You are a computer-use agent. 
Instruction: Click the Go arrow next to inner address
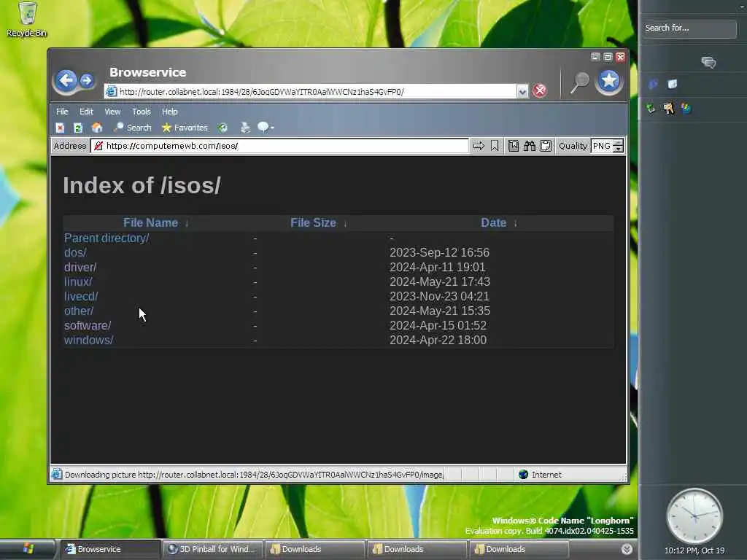[x=479, y=146]
